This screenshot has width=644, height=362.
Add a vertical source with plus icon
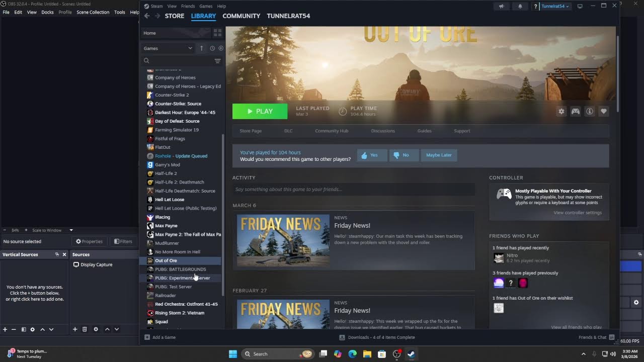[x=5, y=329]
